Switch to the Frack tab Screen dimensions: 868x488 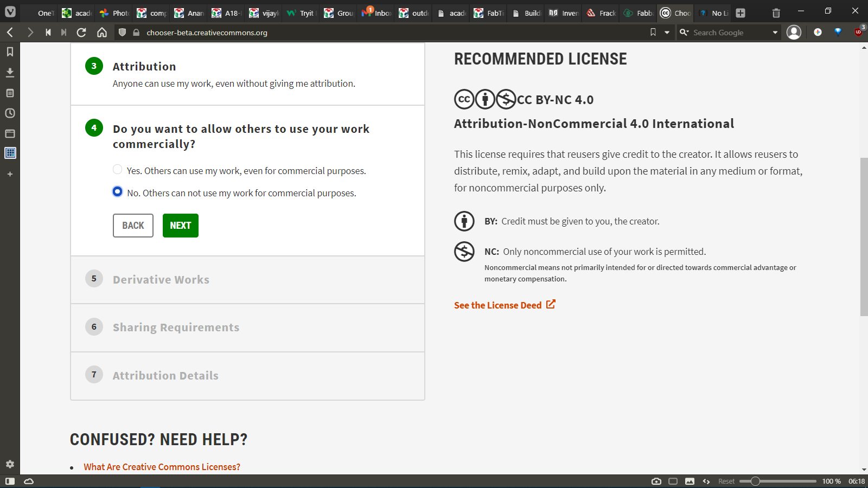click(601, 13)
